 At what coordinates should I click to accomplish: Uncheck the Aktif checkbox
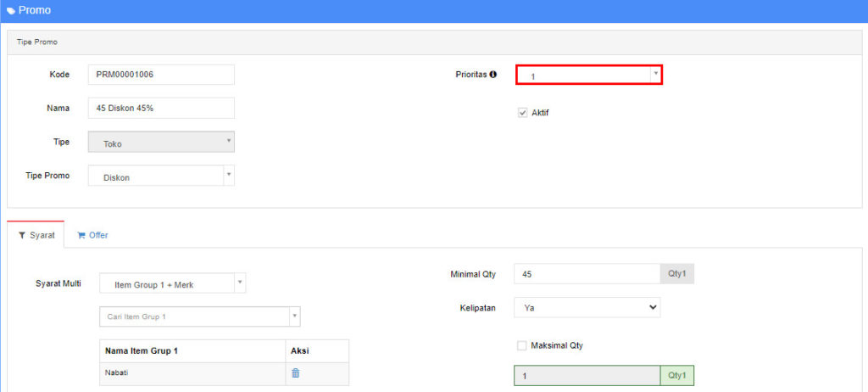(522, 113)
